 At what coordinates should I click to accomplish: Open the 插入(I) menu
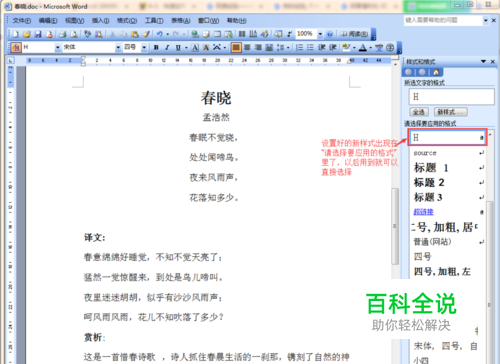pyautogui.click(x=100, y=21)
